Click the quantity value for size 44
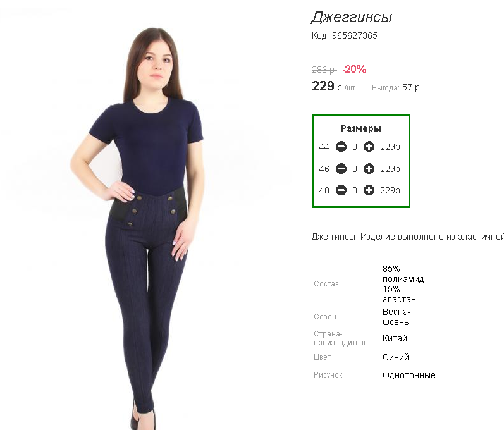The height and width of the screenshot is (430, 504). pyautogui.click(x=355, y=147)
